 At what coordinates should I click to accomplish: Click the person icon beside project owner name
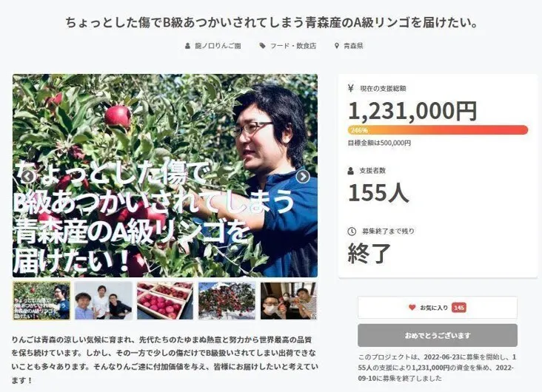pyautogui.click(x=187, y=46)
